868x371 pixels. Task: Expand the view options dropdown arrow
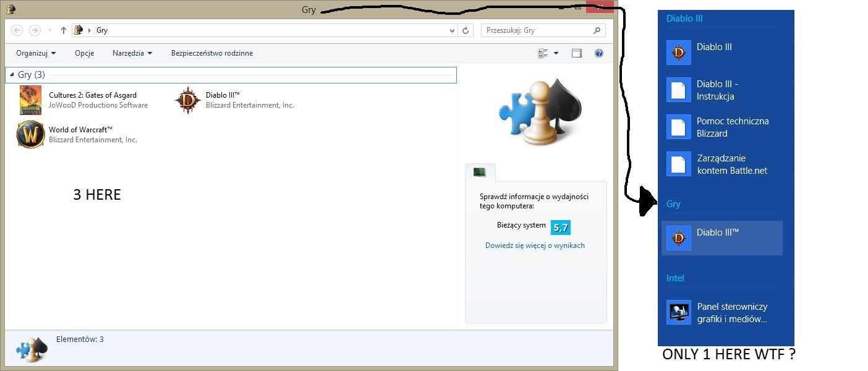point(556,53)
